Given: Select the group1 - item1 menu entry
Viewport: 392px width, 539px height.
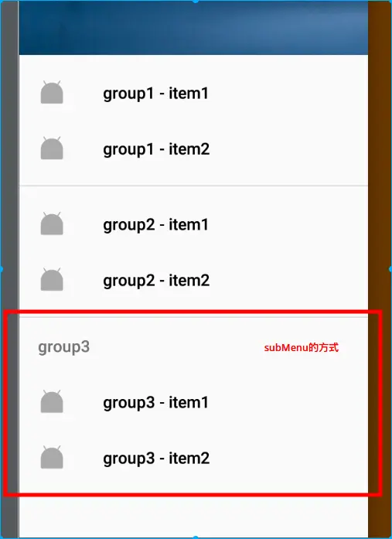Looking at the screenshot, I should (x=193, y=93).
